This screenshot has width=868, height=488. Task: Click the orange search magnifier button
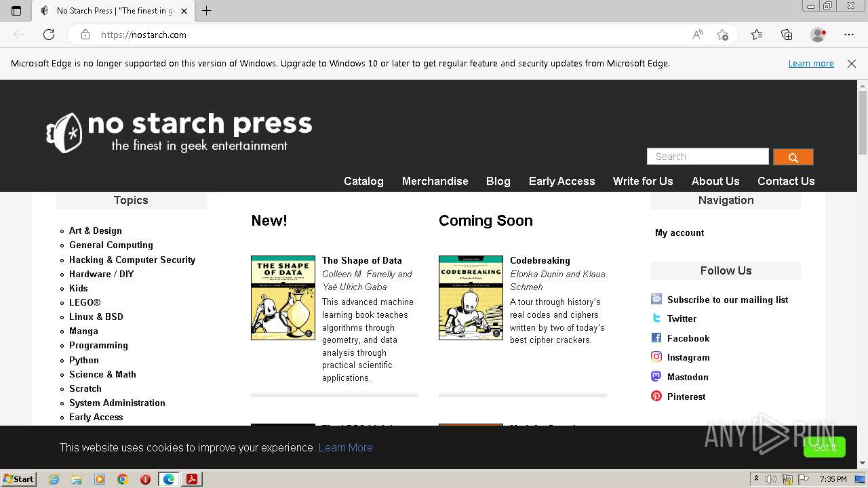[x=793, y=157]
